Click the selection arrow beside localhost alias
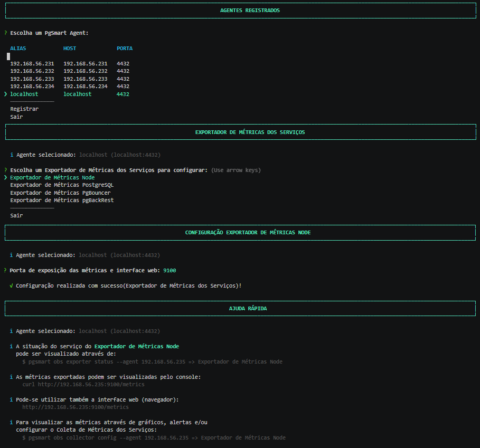Viewport: 480px width, 448px height. (x=6, y=94)
